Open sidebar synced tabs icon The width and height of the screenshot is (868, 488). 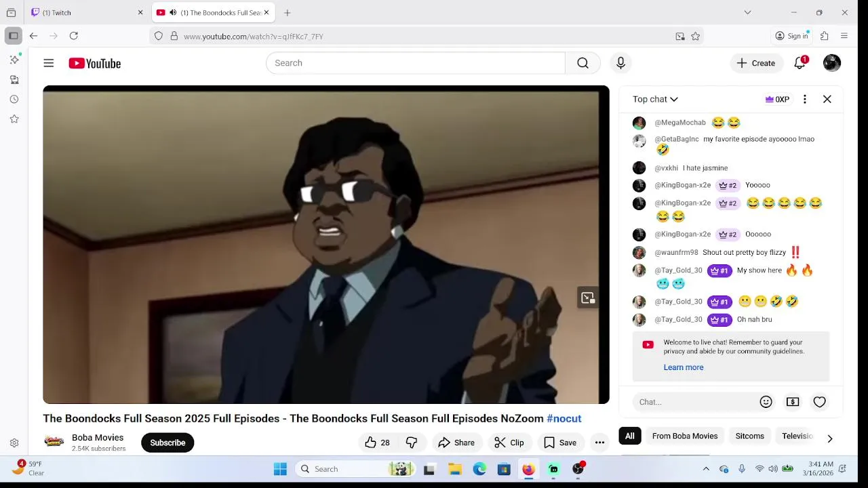point(14,79)
